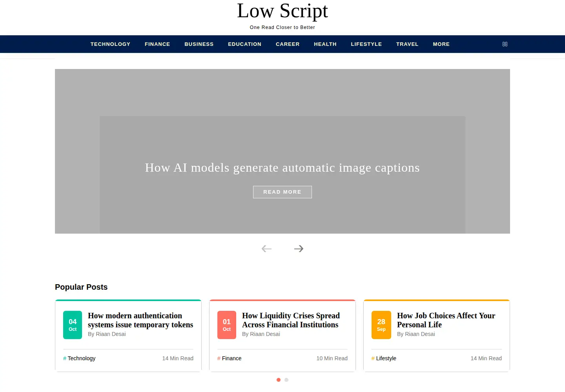
Task: Click author name under Liquidity Crises post
Action: point(261,334)
